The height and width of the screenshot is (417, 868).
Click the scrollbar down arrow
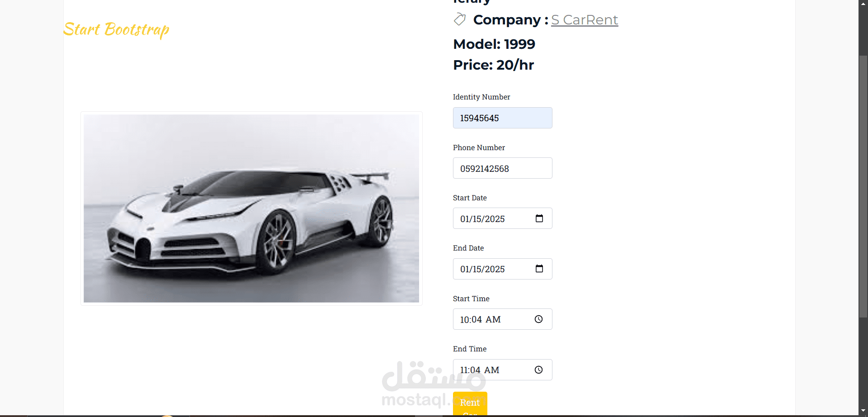(x=863, y=411)
